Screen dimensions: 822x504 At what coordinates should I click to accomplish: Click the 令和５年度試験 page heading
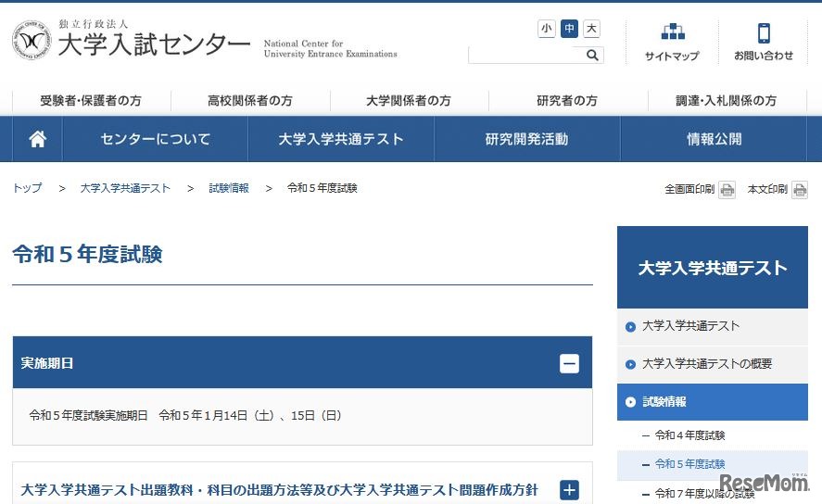87,254
